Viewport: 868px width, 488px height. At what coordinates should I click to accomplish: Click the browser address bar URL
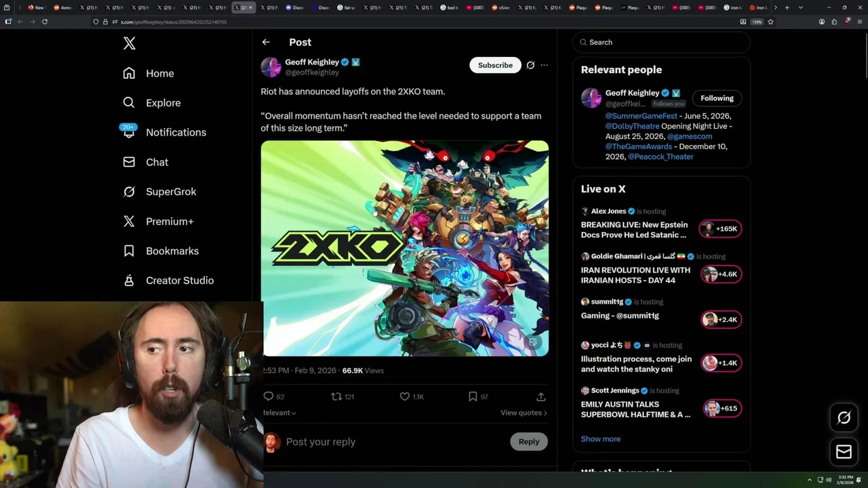174,22
